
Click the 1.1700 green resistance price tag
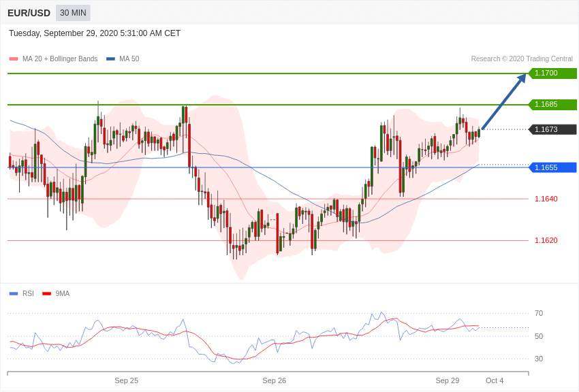tap(552, 73)
